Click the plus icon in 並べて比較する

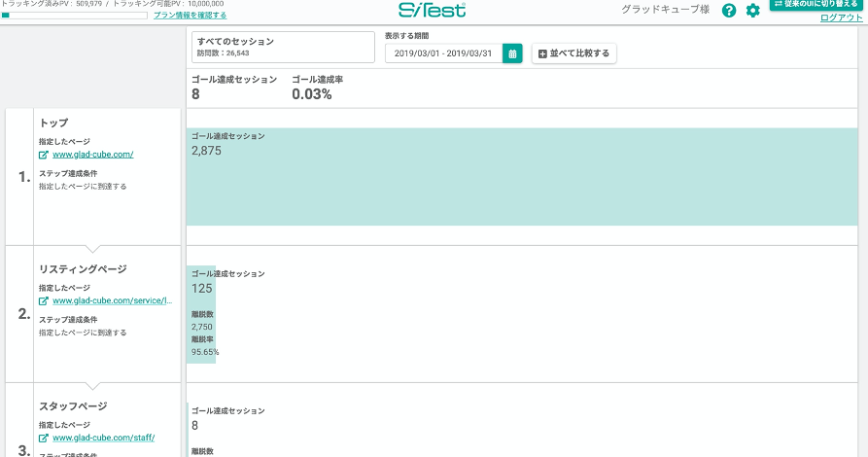pyautogui.click(x=542, y=53)
